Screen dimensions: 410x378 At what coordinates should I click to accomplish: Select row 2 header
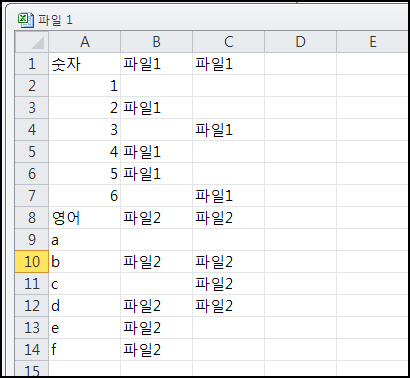32,86
